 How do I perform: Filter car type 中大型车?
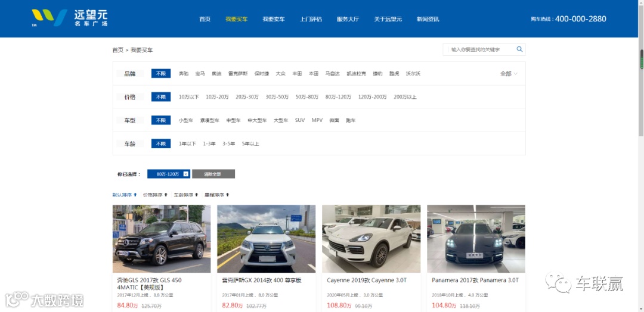(257, 120)
